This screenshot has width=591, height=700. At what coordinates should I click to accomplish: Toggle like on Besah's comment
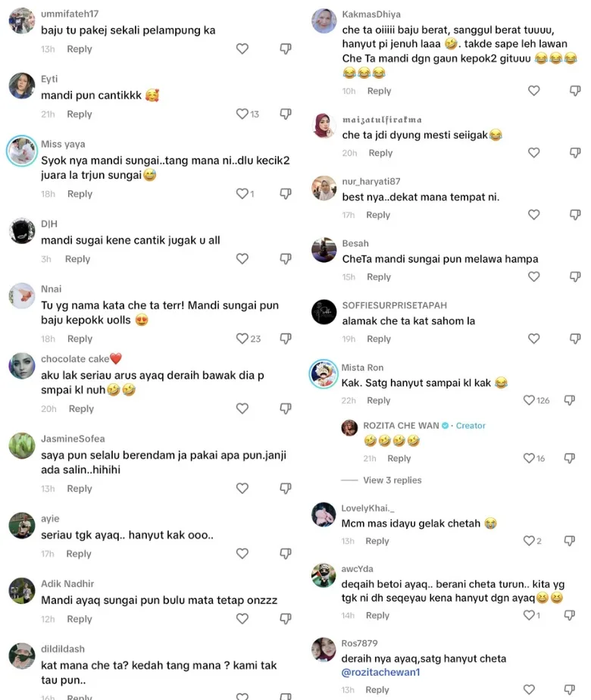coord(533,277)
